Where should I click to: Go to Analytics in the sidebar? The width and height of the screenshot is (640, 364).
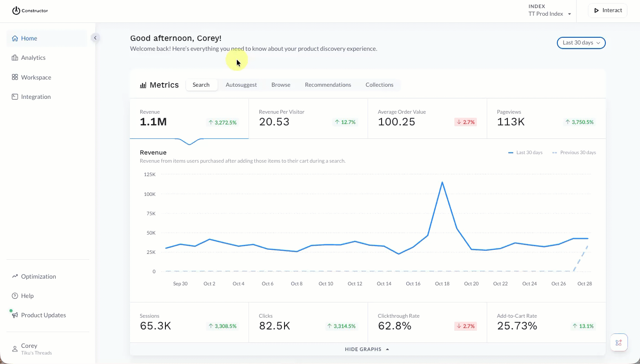coord(47,58)
